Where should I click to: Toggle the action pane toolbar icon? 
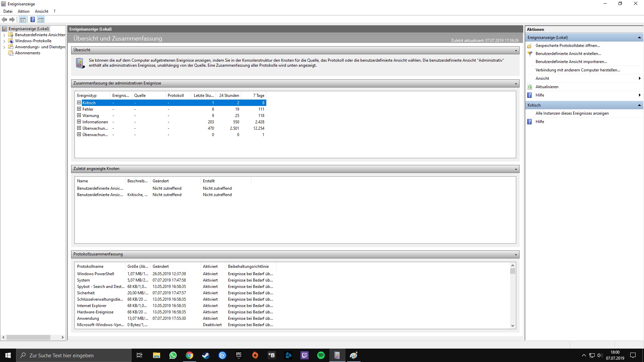click(41, 19)
